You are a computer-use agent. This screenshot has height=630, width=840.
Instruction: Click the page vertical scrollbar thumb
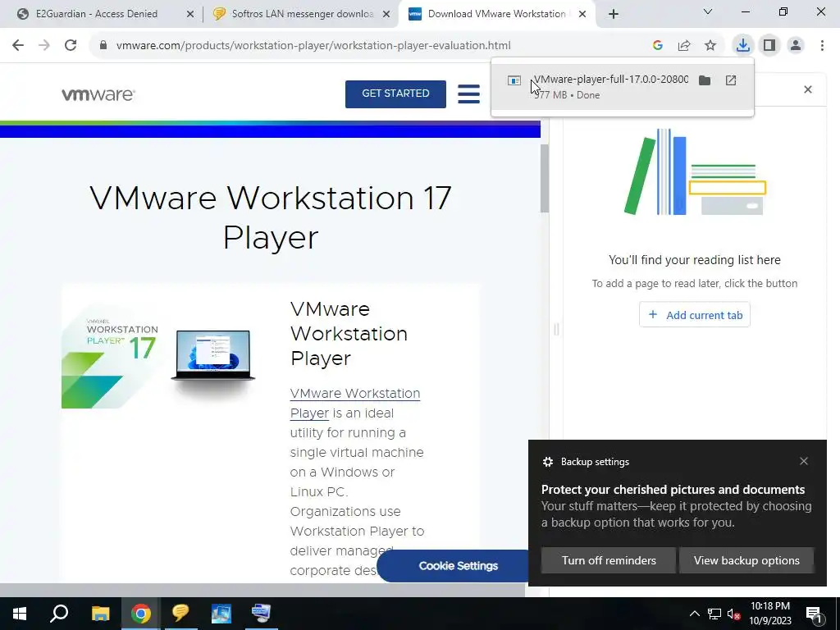[x=545, y=178]
